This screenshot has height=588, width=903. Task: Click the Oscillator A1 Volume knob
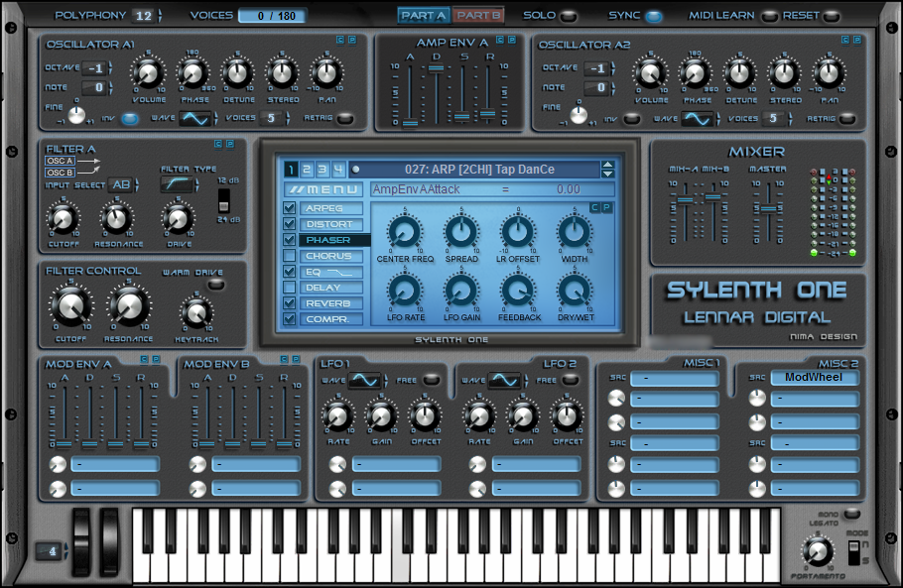pyautogui.click(x=148, y=73)
